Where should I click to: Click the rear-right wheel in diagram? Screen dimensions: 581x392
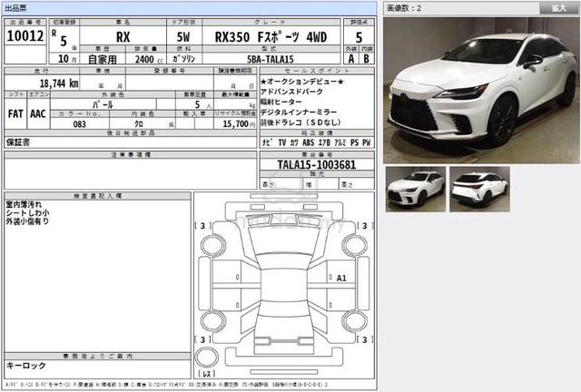[x=355, y=321]
